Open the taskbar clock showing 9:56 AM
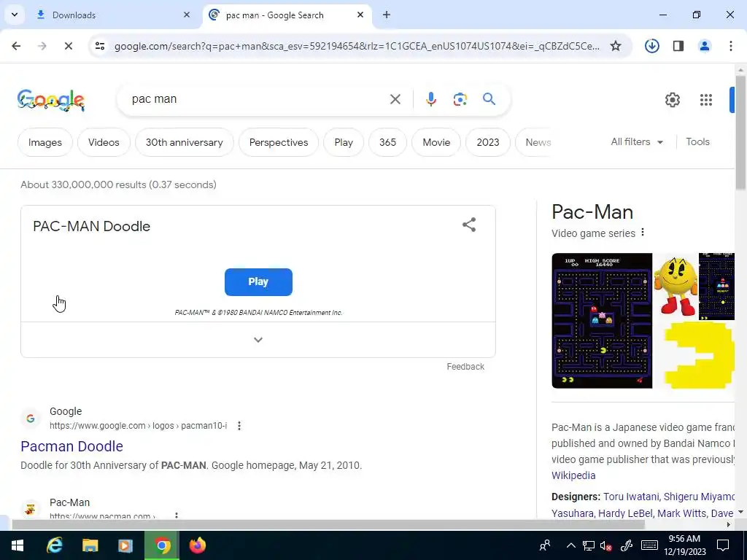747x560 pixels. pyautogui.click(x=684, y=545)
